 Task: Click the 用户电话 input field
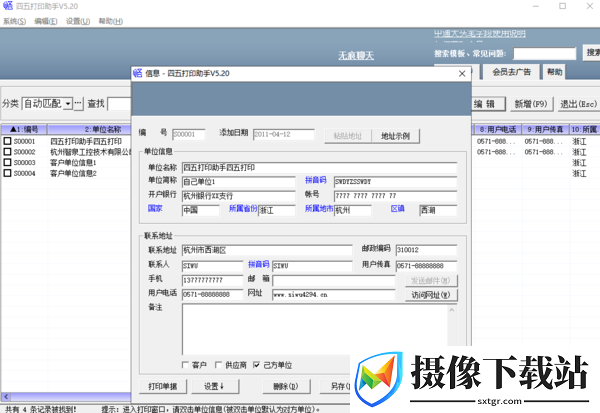coord(212,295)
